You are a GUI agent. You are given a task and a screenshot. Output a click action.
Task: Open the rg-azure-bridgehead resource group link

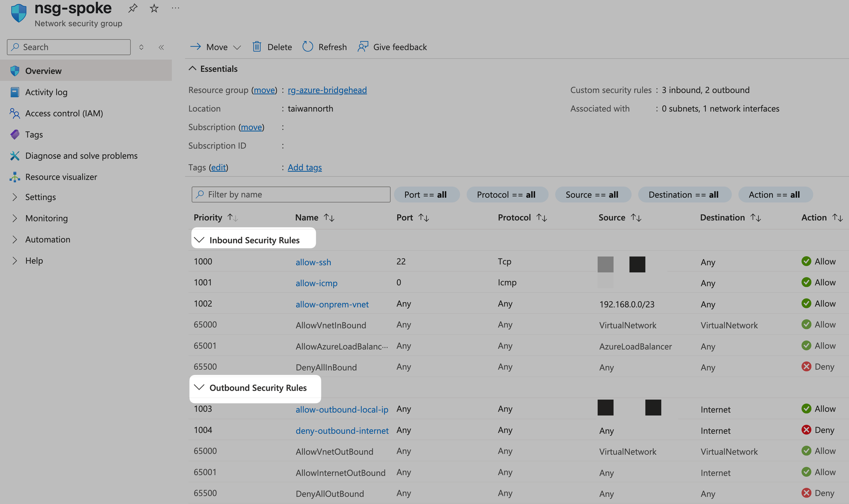[x=327, y=90]
